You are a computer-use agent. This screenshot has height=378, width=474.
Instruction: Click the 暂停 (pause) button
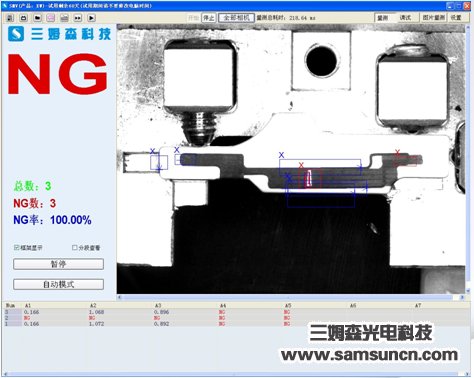[58, 264]
